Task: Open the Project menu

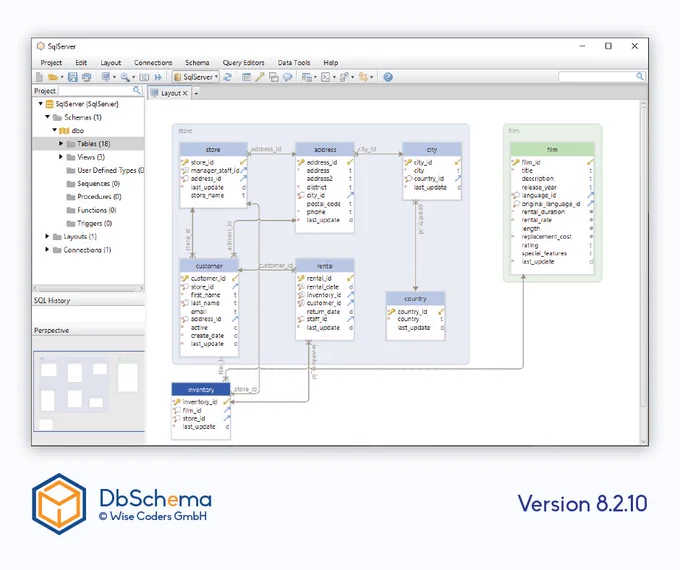Action: pyautogui.click(x=51, y=63)
